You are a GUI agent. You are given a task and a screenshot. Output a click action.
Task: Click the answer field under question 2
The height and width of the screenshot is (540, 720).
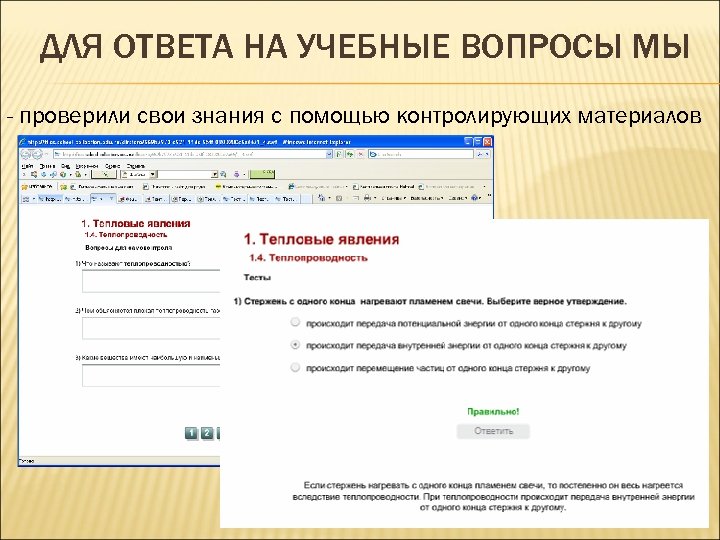(151, 328)
